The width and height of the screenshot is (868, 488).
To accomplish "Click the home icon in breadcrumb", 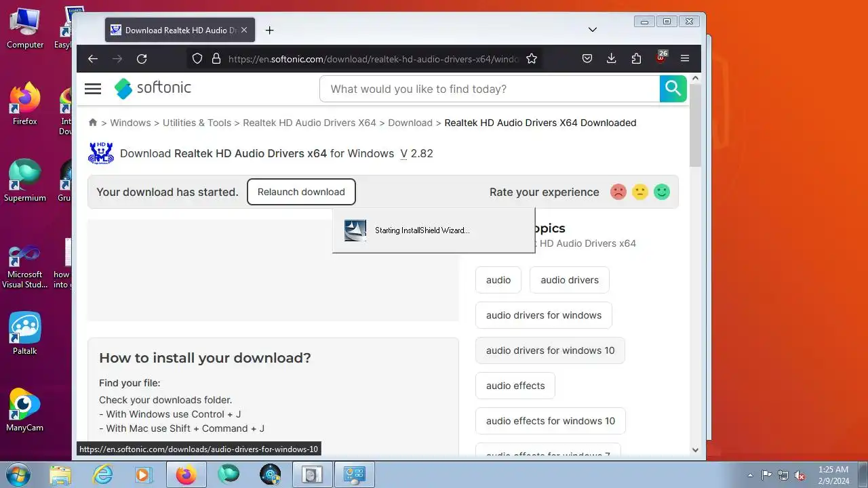I will click(x=93, y=123).
